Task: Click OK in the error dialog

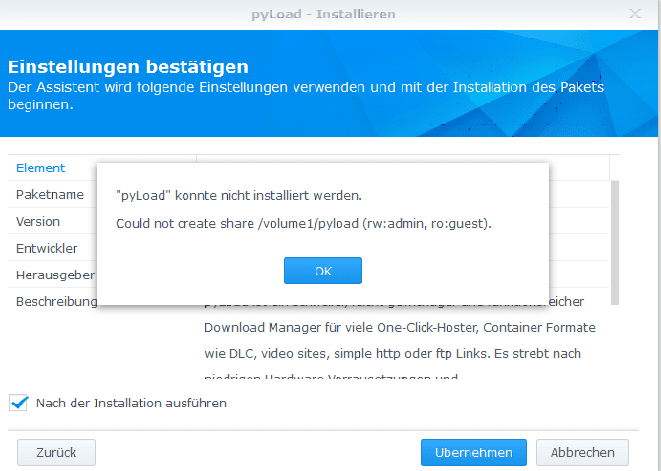Action: click(322, 270)
